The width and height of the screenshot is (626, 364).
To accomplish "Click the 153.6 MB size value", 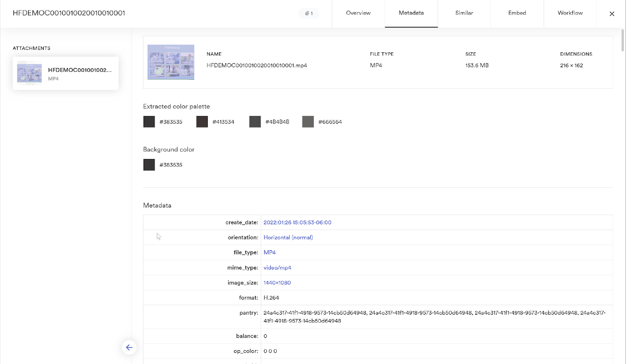I will pos(477,65).
